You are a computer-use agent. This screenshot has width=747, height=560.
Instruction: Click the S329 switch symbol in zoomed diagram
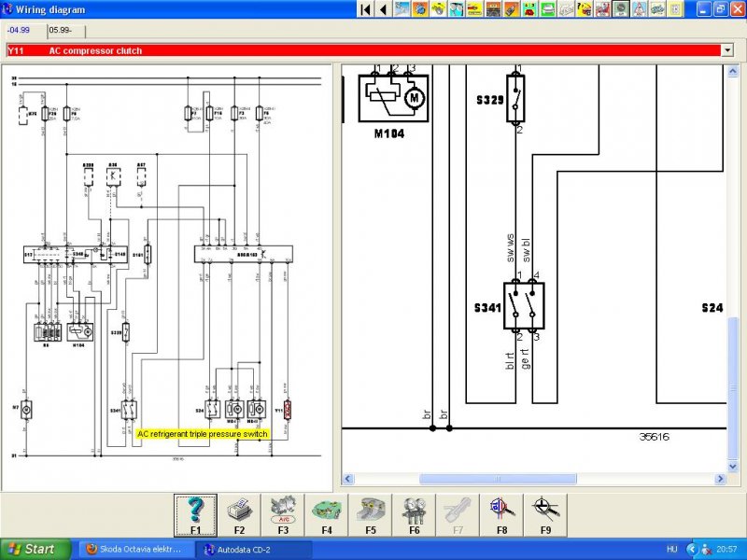[515, 98]
